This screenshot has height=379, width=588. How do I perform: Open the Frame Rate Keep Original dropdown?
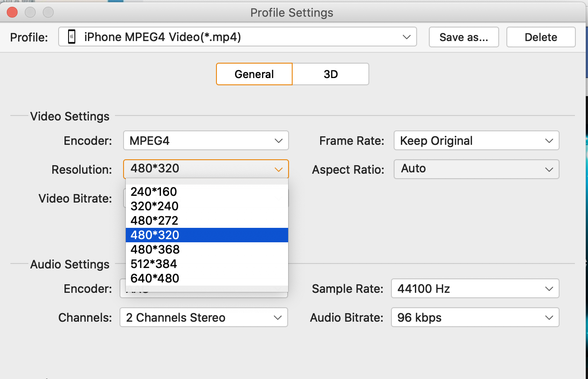476,141
